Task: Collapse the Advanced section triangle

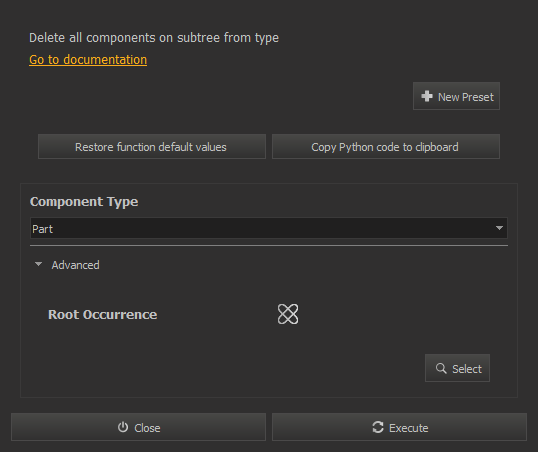Action: coord(38,264)
